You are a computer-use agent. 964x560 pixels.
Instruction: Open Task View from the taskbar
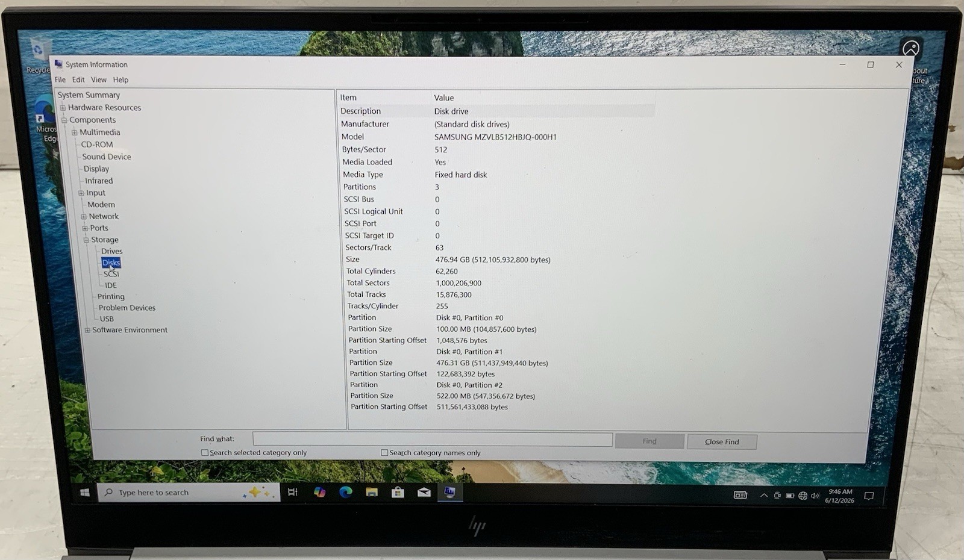point(293,492)
